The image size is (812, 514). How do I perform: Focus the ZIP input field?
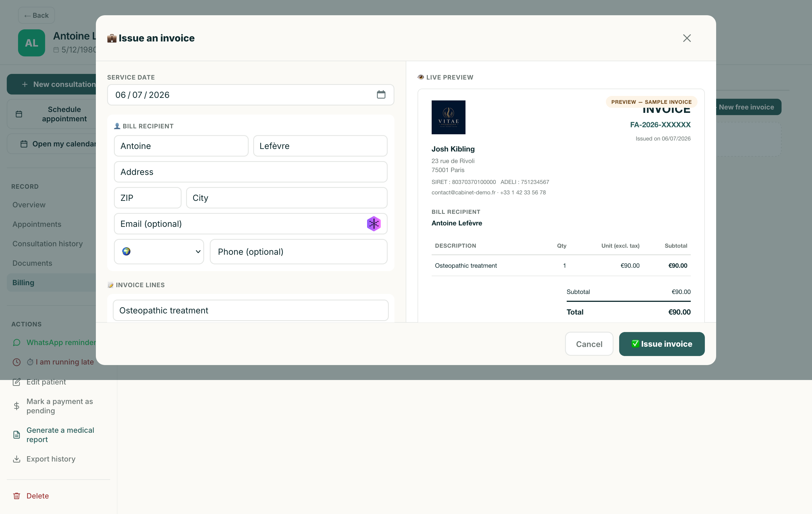pyautogui.click(x=148, y=198)
